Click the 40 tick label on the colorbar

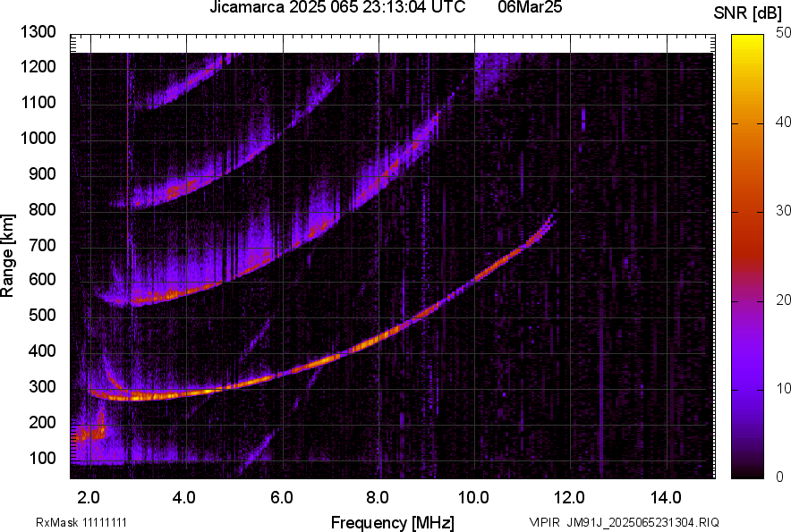click(x=783, y=122)
